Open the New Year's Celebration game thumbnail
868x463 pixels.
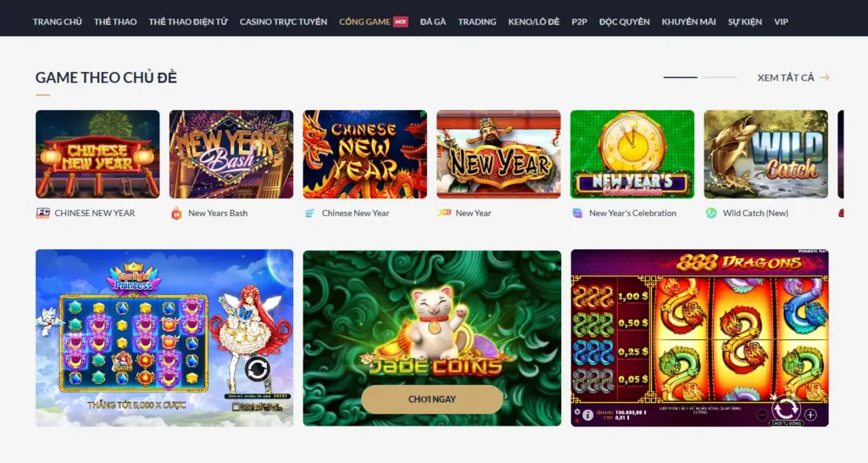tap(632, 154)
